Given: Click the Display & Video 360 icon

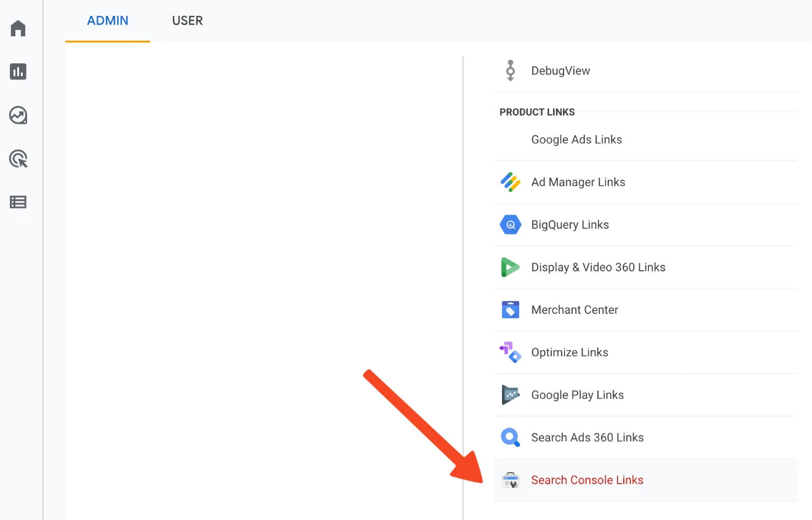Looking at the screenshot, I should click(x=511, y=267).
